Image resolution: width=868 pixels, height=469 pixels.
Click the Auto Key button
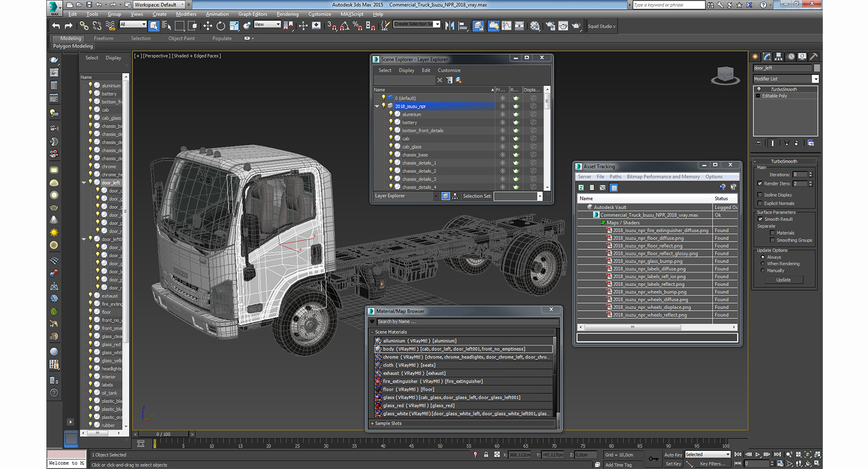(x=673, y=454)
